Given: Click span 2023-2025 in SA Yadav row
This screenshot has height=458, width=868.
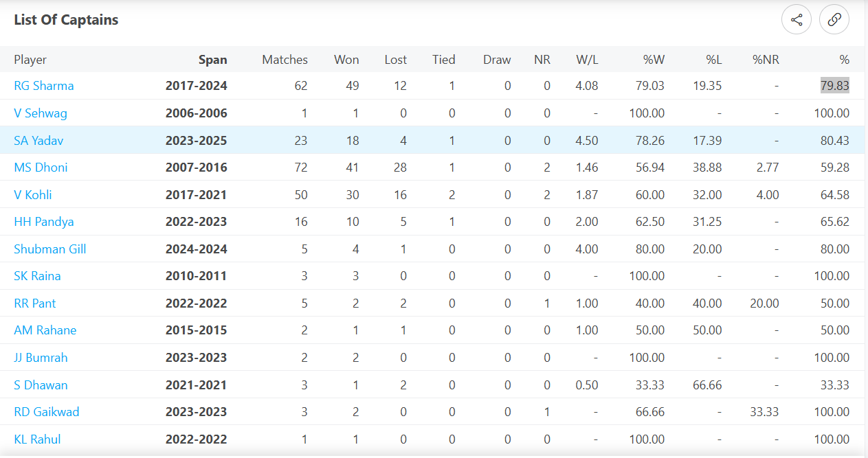Looking at the screenshot, I should click(x=197, y=140).
